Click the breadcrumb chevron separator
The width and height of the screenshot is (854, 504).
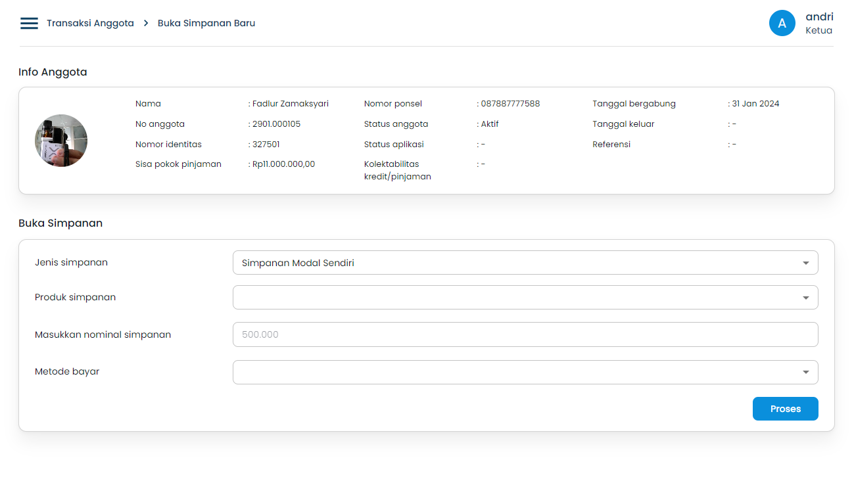(146, 23)
